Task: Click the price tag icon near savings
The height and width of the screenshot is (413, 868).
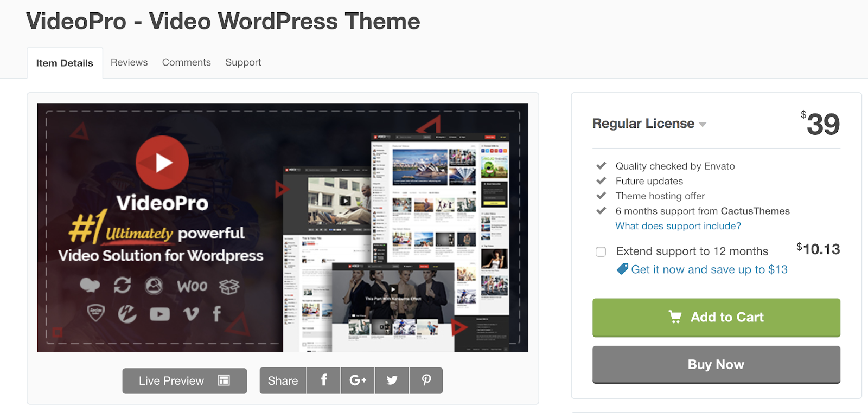Action: click(622, 269)
